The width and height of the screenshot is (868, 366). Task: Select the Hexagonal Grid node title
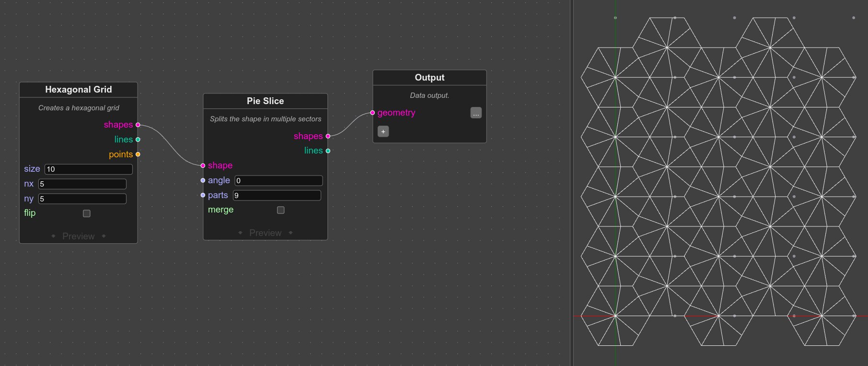click(79, 90)
